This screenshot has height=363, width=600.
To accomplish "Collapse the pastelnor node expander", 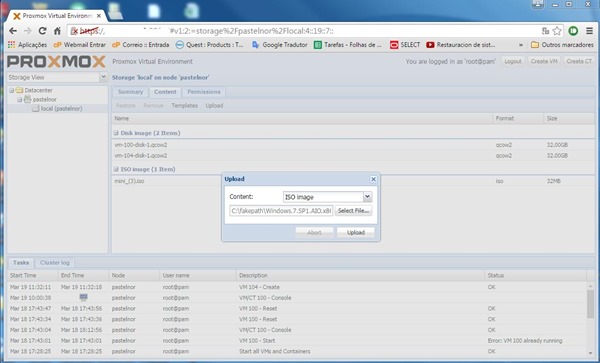I will [x=19, y=99].
